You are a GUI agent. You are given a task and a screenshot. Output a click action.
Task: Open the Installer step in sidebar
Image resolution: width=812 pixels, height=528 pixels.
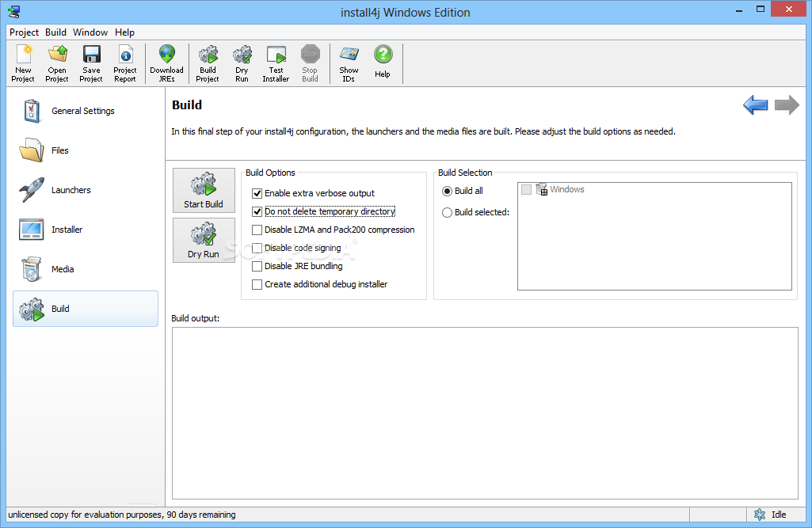point(86,230)
